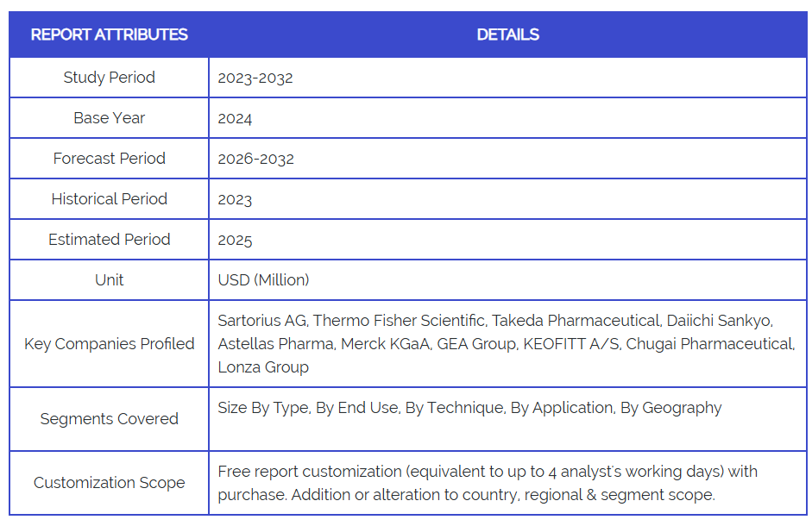Click the DETAILS column header

coord(507,34)
